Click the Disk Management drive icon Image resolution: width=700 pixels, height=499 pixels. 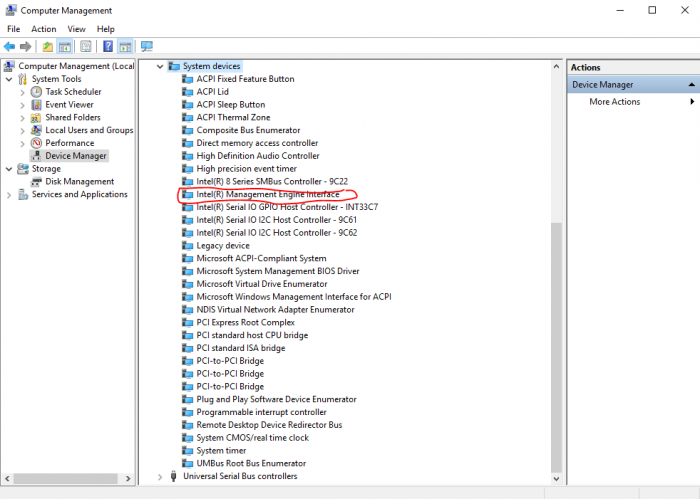point(36,182)
